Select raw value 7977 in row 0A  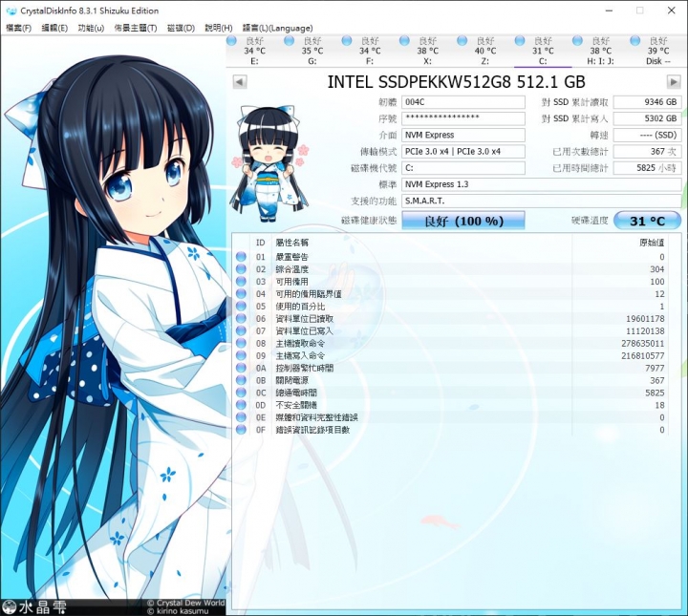(655, 368)
